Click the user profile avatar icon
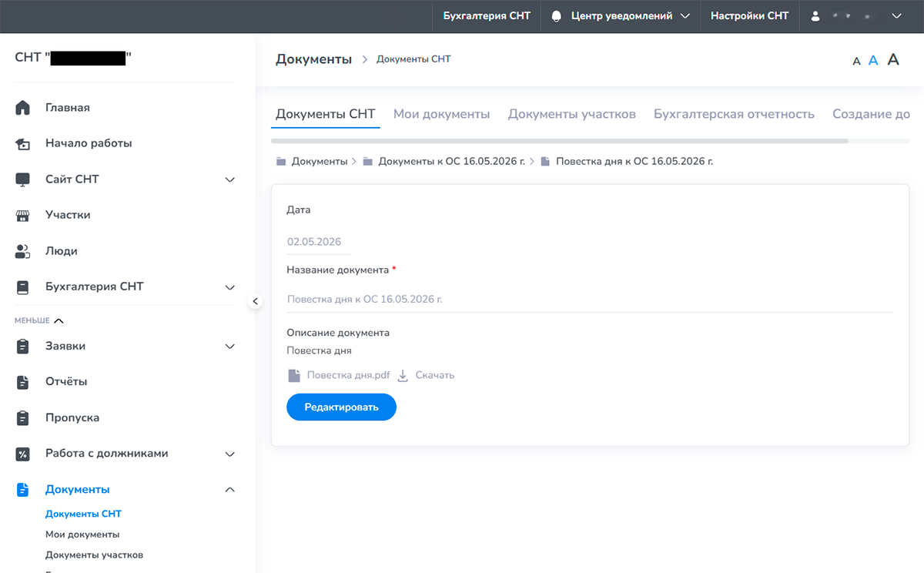The image size is (924, 573). click(815, 16)
